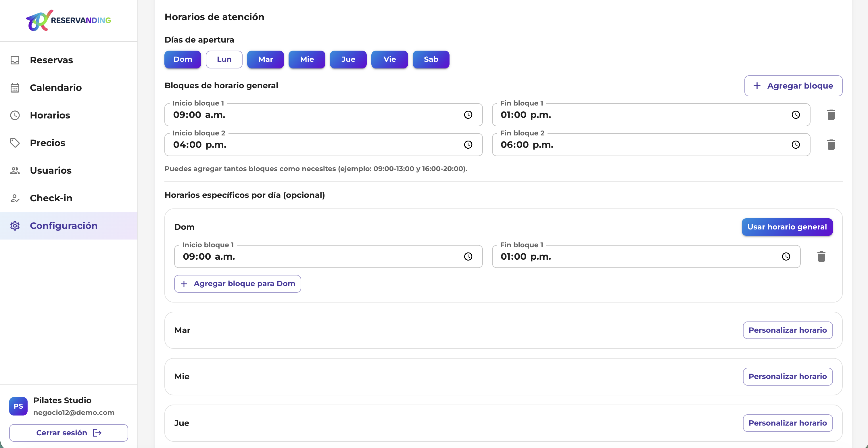The height and width of the screenshot is (448, 868).
Task: Open clock picker for Dom Inicio bloque 1
Action: [468, 256]
